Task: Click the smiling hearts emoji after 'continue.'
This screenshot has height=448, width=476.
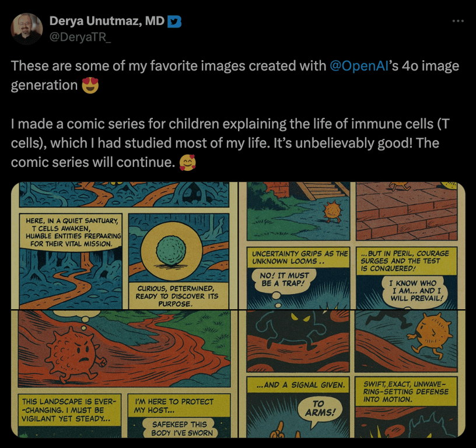Action: (188, 162)
